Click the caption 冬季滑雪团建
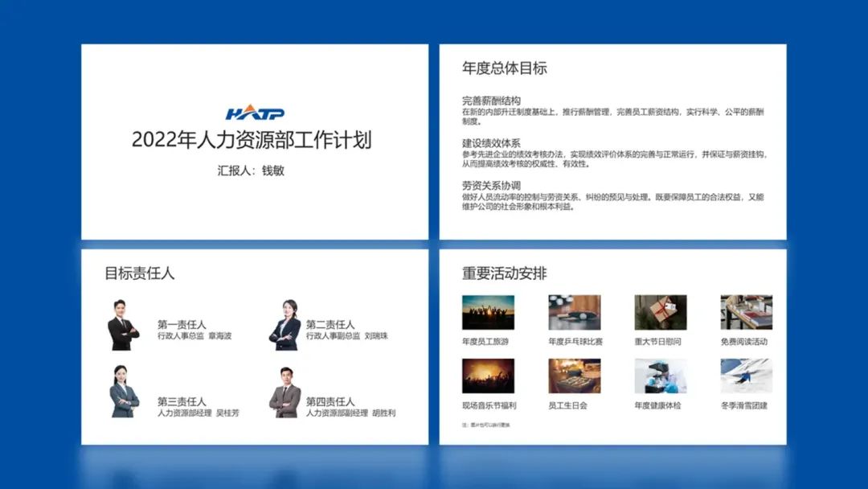868x489 pixels. [744, 405]
